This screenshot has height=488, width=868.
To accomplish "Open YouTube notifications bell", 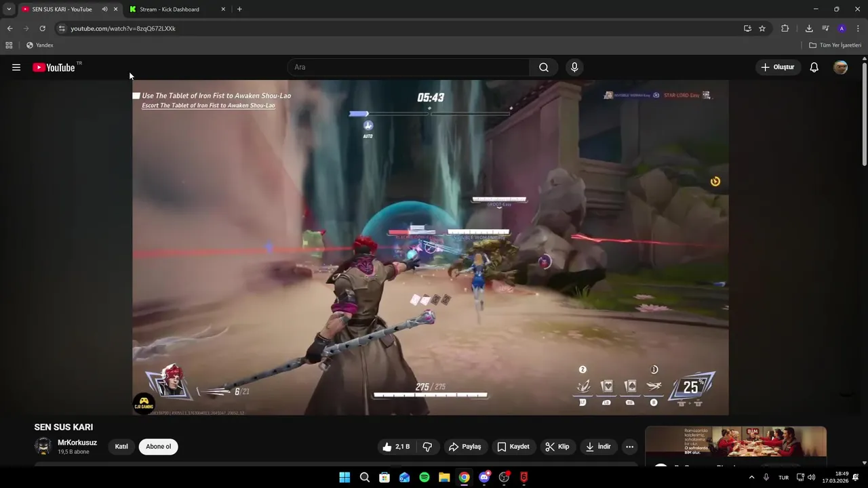I will click(x=814, y=67).
